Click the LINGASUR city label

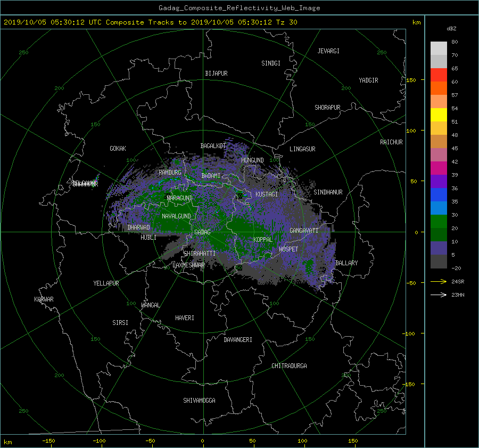coord(302,149)
